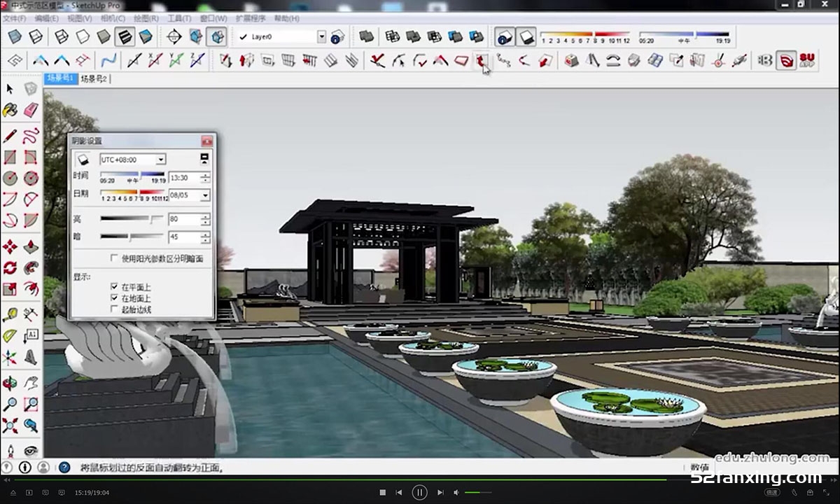Viewport: 840px width, 504px height.
Task: Select the Rectangle drawing tool
Action: point(10,157)
